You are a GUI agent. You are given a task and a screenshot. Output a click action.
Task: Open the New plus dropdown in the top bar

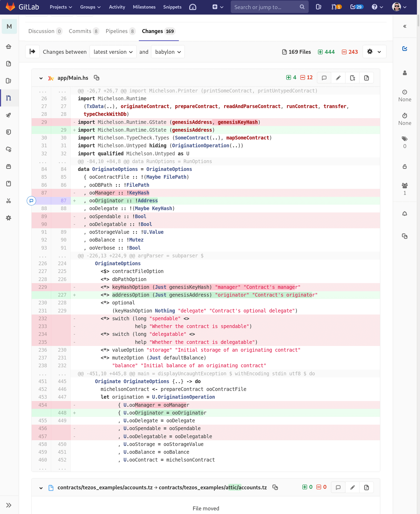tap(218, 7)
